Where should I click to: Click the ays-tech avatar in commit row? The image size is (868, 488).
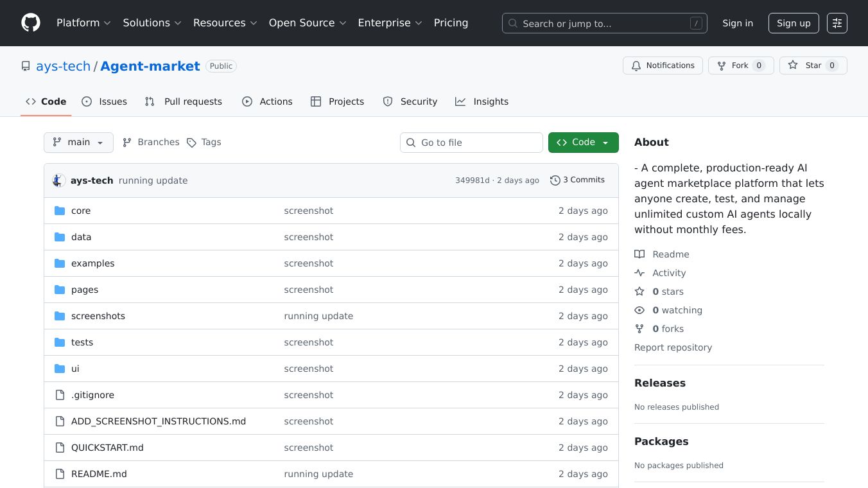tap(58, 180)
